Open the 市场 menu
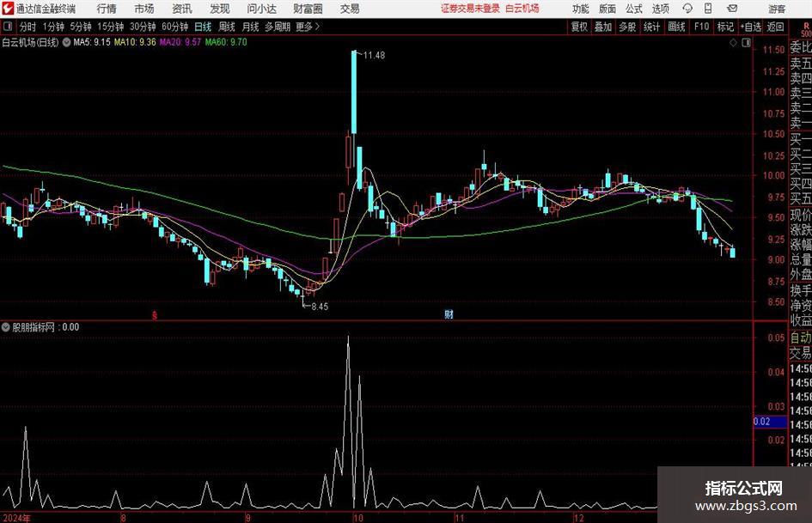Screen dimensions: 812x523 click(144, 9)
